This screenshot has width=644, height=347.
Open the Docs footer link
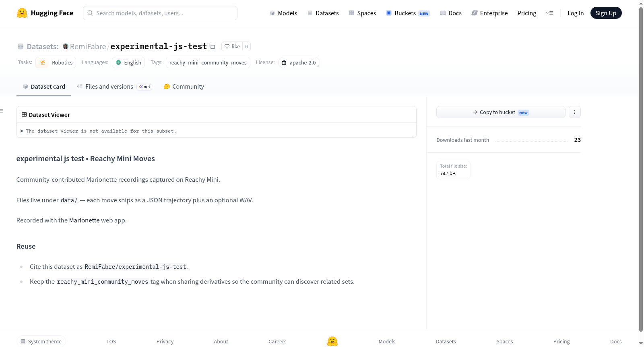click(616, 341)
